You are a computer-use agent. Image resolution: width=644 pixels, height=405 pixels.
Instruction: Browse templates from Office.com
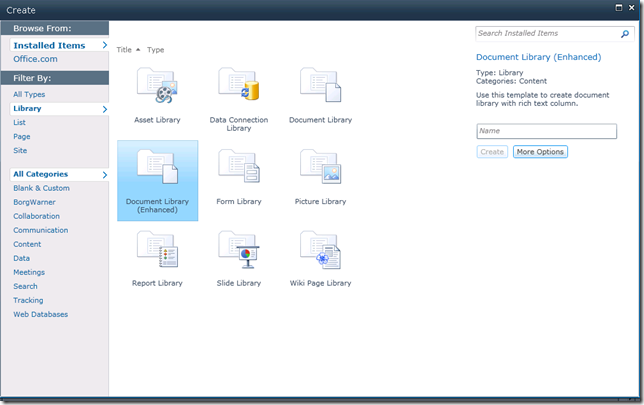pyautogui.click(x=33, y=59)
